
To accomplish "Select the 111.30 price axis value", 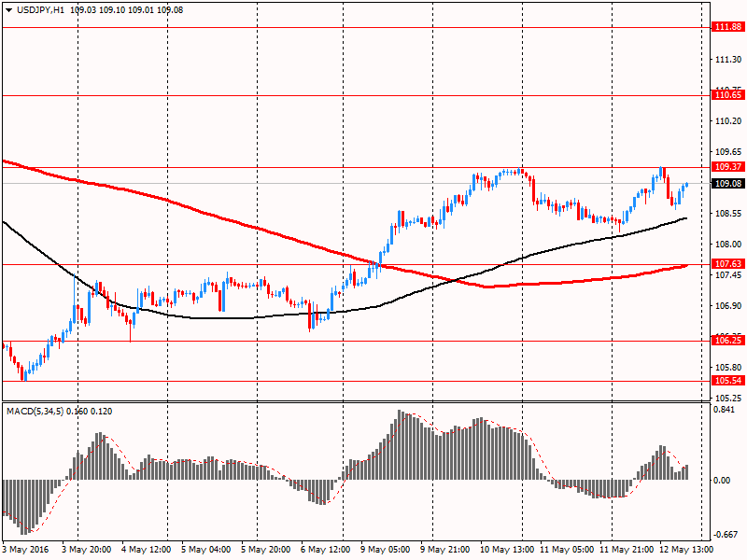I will click(728, 60).
